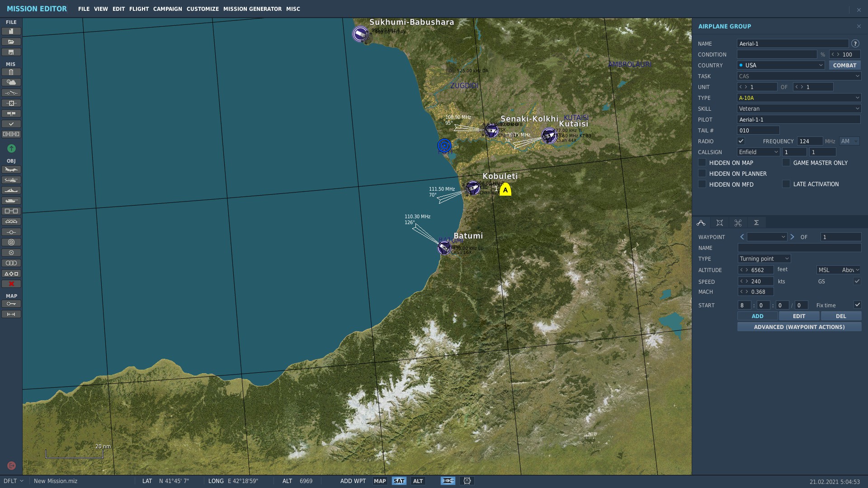Select the map ruler distance tool
This screenshot has width=868, height=488.
[x=11, y=314]
